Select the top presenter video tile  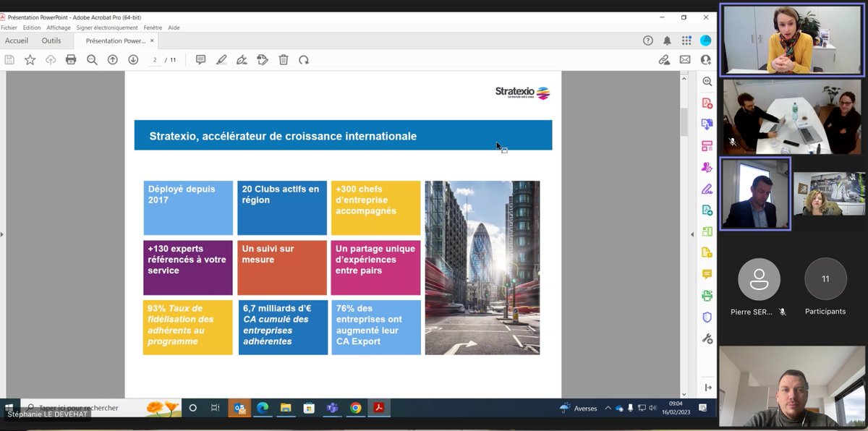792,39
